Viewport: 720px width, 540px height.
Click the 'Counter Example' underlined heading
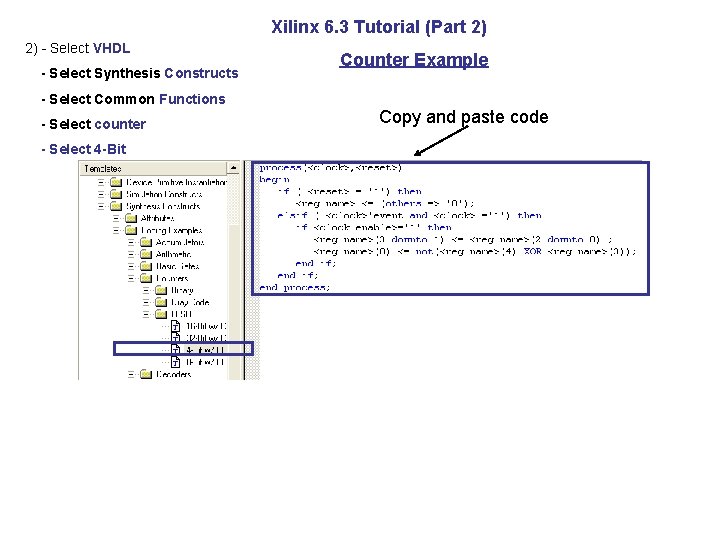click(x=414, y=60)
